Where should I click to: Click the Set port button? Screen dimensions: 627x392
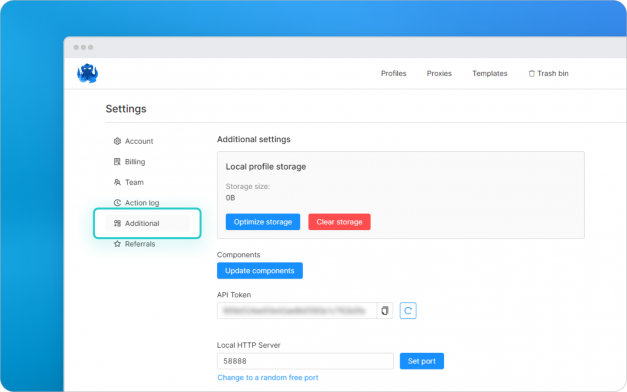(x=422, y=361)
